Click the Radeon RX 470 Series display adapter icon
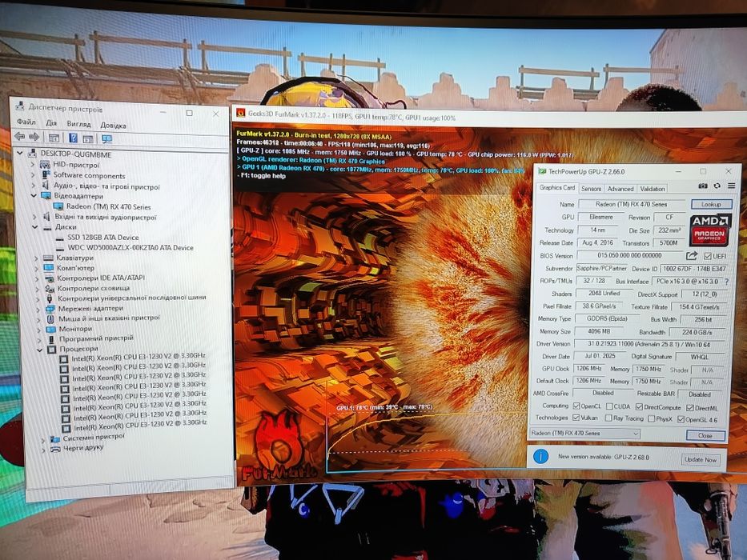 click(58, 206)
